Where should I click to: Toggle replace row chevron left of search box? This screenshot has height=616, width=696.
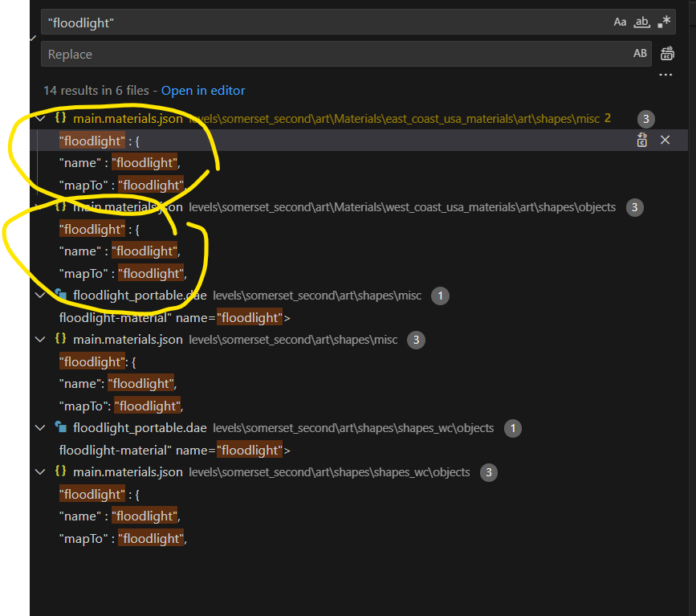[x=33, y=39]
